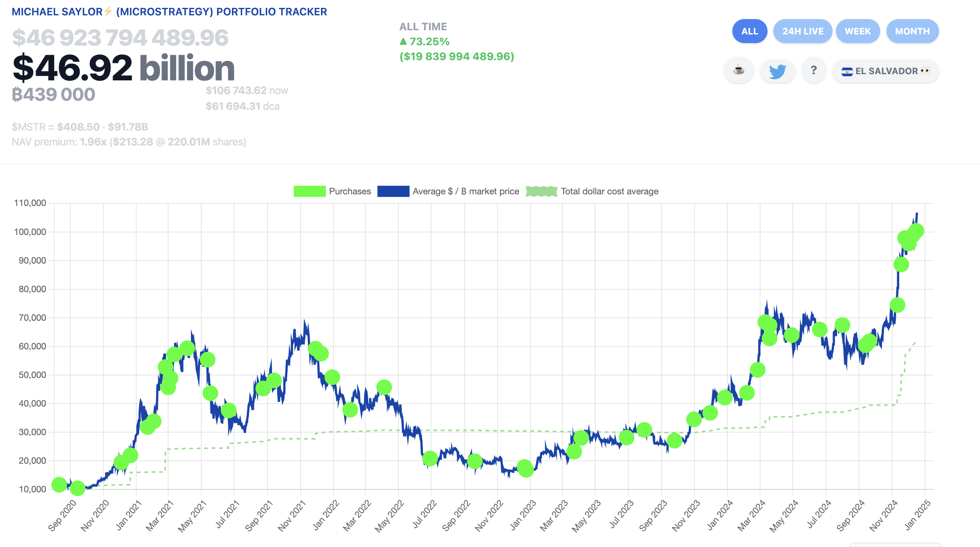The width and height of the screenshot is (980, 547).
Task: Toggle Purchases series via its legend swatch
Action: pos(309,191)
